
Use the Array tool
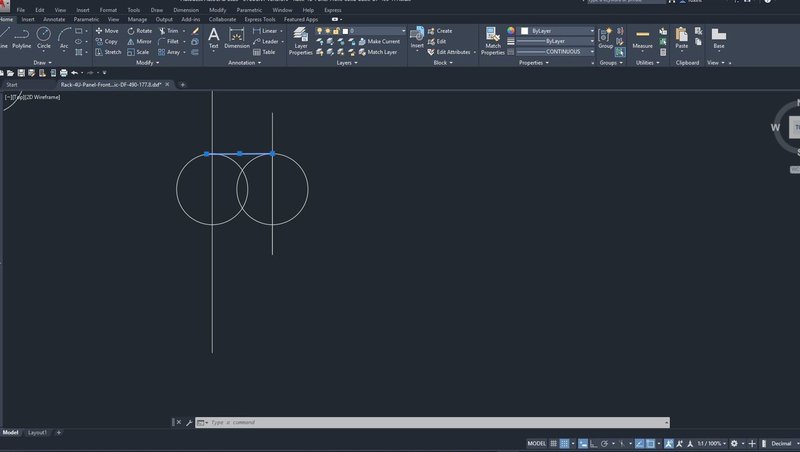pyautogui.click(x=169, y=52)
